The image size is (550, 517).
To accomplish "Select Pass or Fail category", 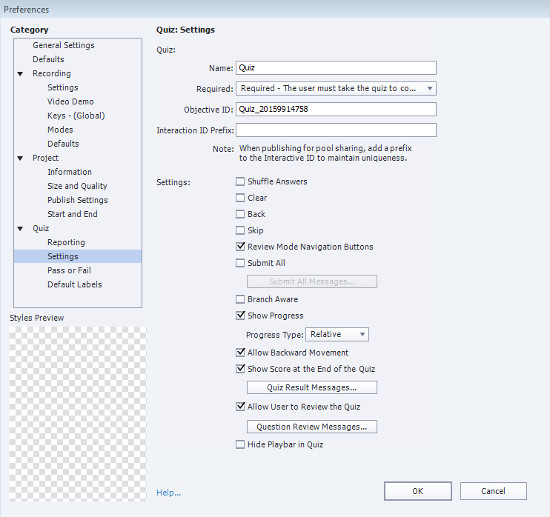I will coord(69,270).
